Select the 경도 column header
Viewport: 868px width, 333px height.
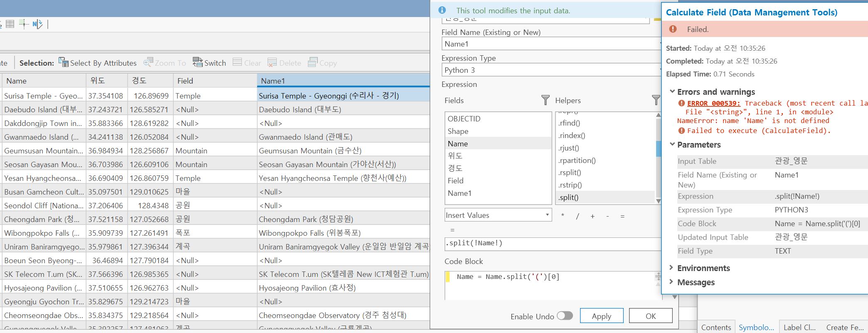pyautogui.click(x=150, y=81)
